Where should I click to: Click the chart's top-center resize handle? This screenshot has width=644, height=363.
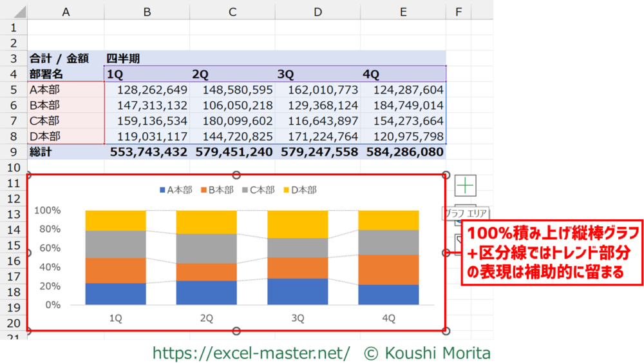[x=236, y=175]
